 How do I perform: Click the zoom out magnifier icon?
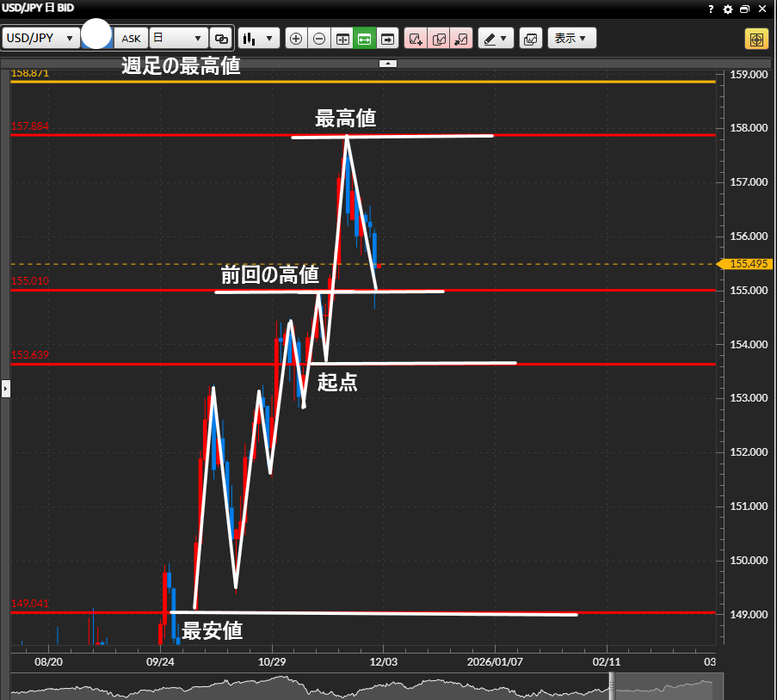pyautogui.click(x=319, y=39)
